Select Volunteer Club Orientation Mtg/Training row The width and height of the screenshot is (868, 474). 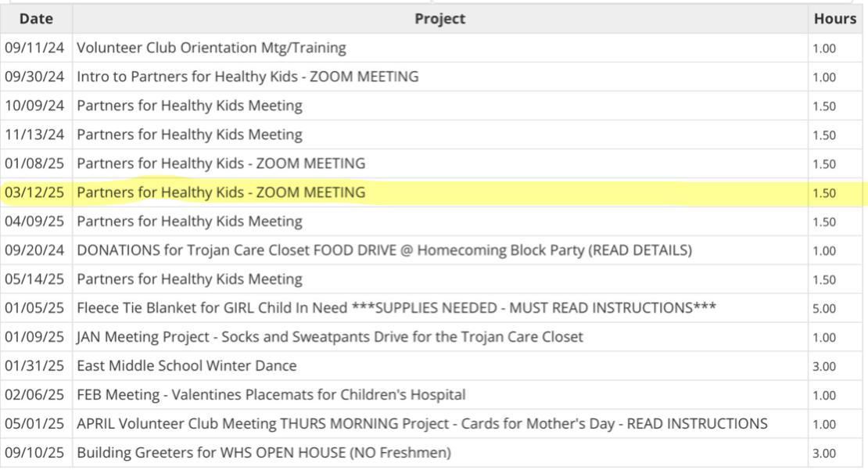pos(211,48)
